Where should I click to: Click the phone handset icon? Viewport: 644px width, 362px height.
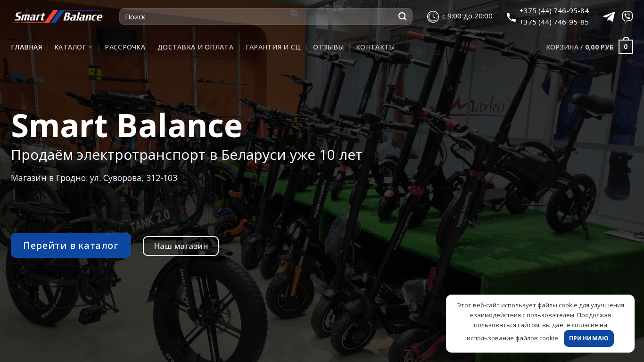tap(511, 17)
